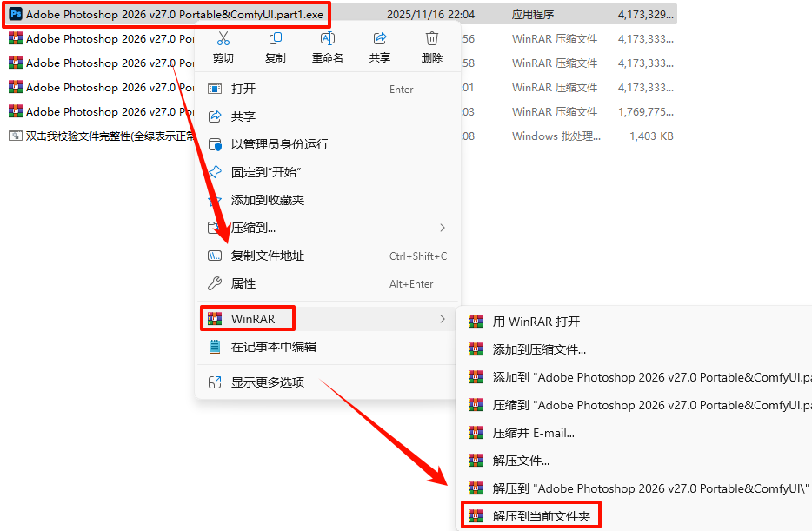Choose 在记事本中编辑 entry
The image size is (812, 531).
coord(327,347)
